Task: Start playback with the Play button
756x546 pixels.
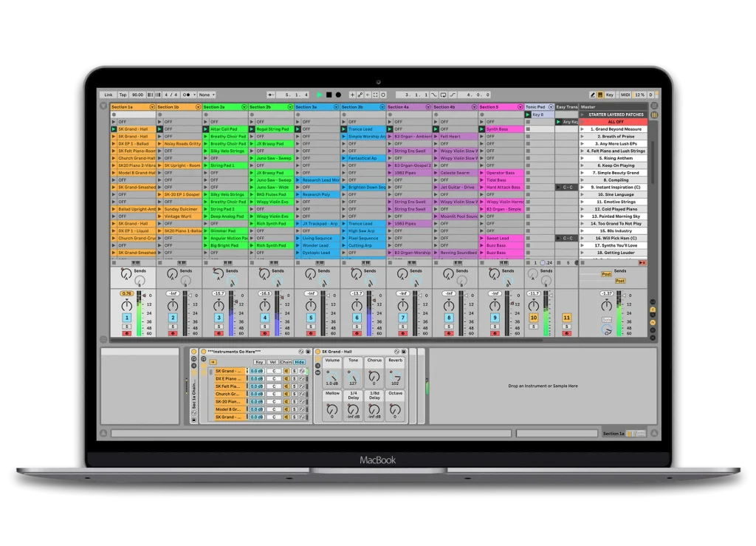Action: click(319, 95)
